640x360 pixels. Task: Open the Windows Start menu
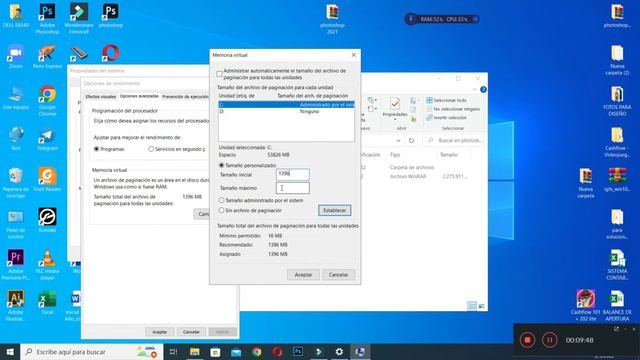pyautogui.click(x=10, y=352)
